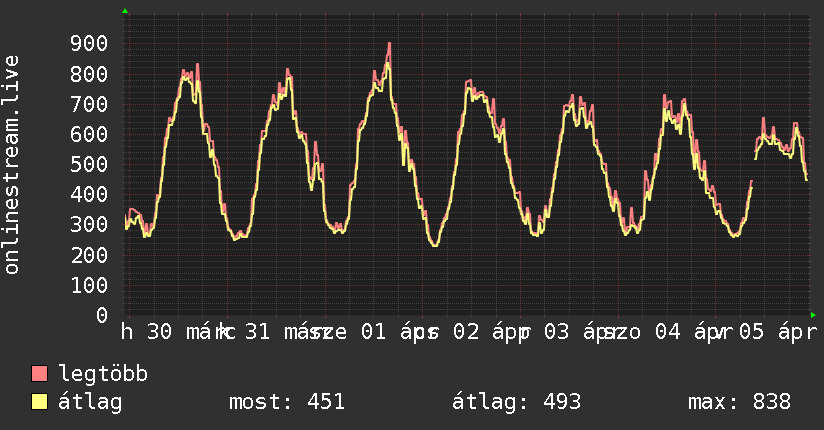The image size is (824, 430).
Task: Click the 'v 05 ápr' date label
Action: tap(766, 332)
